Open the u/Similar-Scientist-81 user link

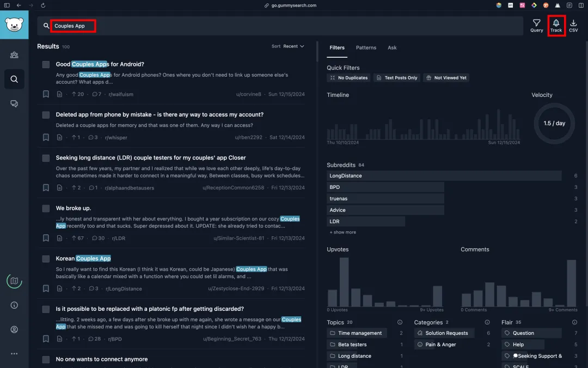coord(239,238)
